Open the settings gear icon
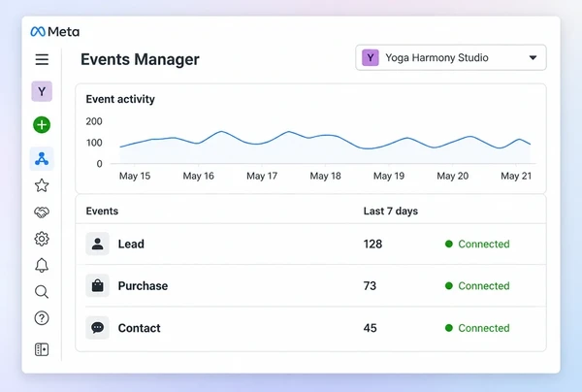 42,239
